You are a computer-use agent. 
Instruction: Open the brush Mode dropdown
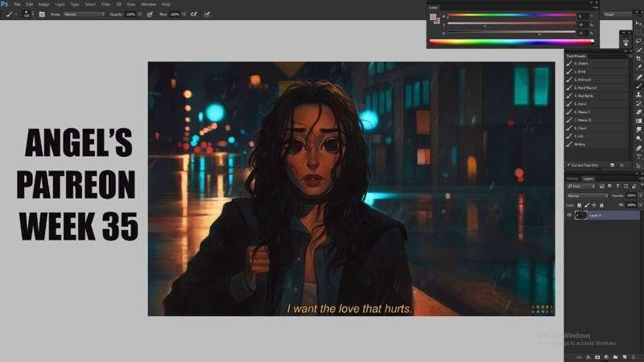click(85, 14)
